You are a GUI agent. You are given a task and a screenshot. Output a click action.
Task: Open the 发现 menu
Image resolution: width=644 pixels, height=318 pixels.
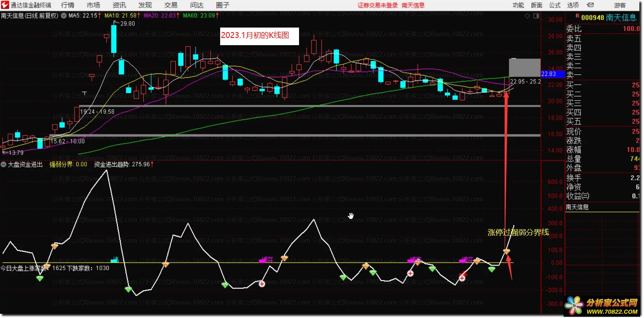tap(145, 5)
